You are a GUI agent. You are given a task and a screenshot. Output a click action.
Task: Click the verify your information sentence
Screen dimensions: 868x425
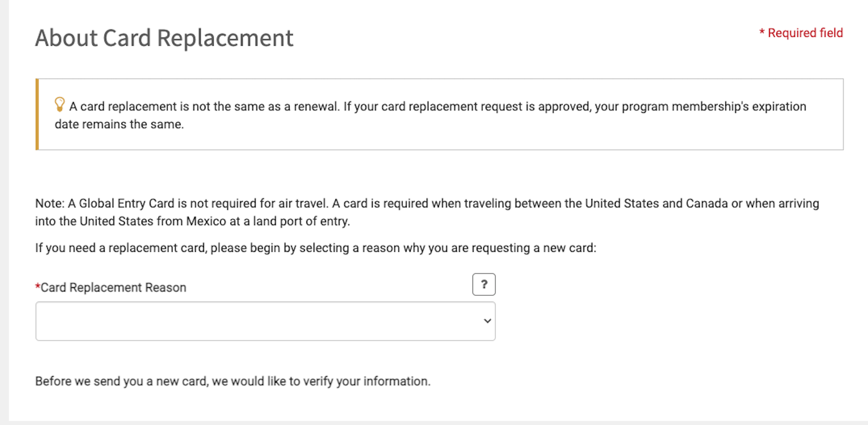(232, 380)
